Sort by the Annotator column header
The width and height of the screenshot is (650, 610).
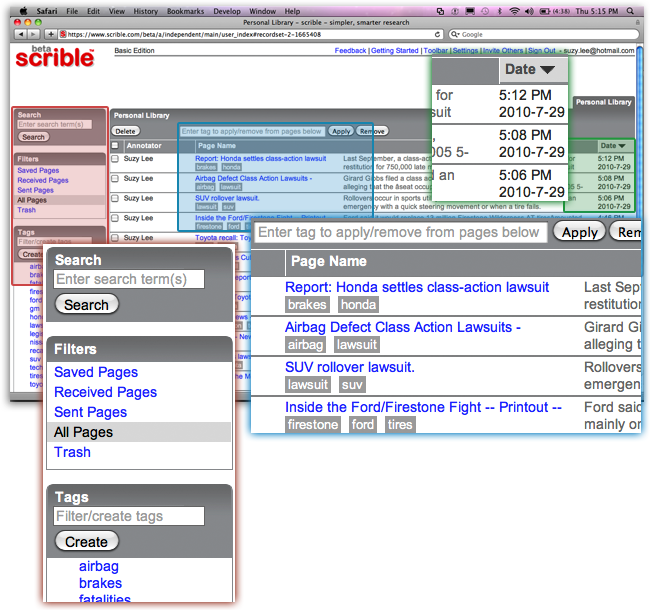tap(144, 145)
